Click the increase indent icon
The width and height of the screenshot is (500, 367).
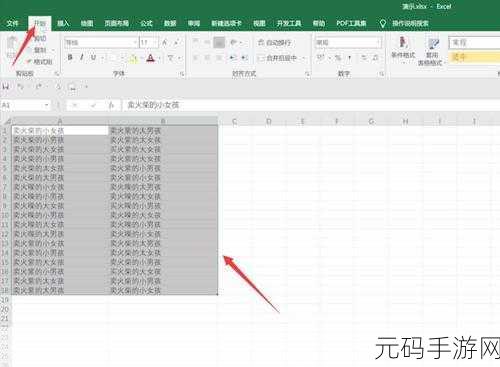(x=244, y=58)
